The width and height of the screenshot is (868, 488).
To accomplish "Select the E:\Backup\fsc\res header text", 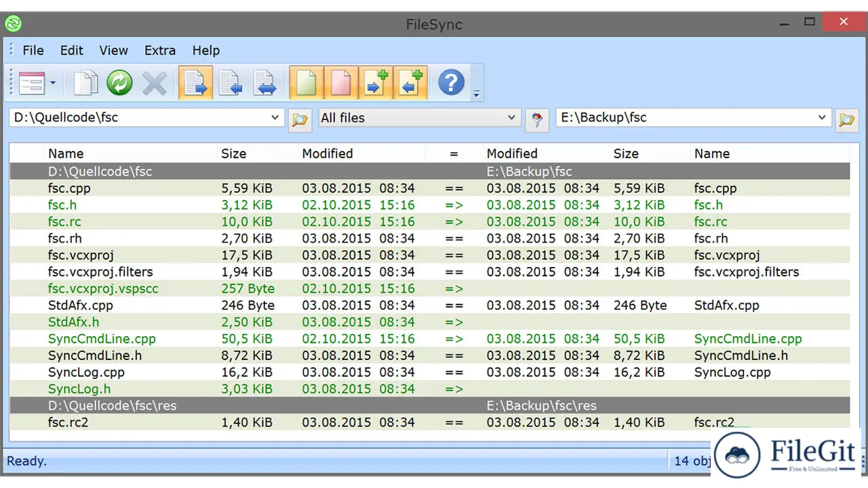I will pos(541,405).
